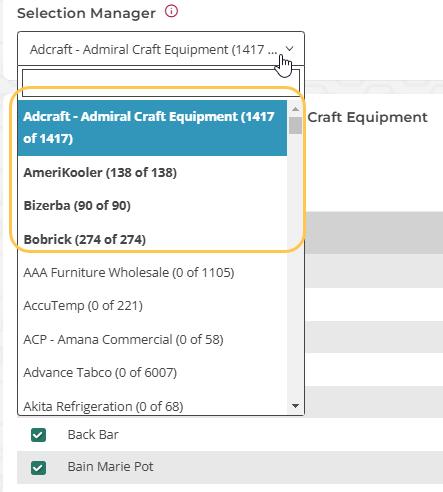
Task: Uncheck the Bain Marie Pot checkbox
Action: pyautogui.click(x=38, y=467)
